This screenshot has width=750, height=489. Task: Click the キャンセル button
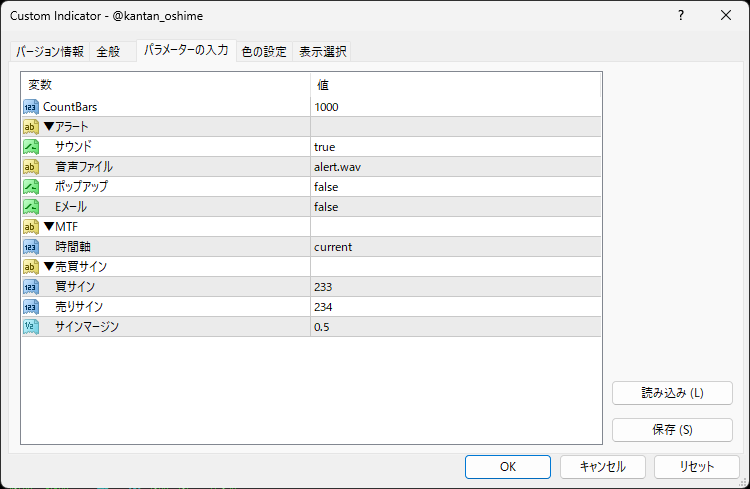[x=603, y=467]
